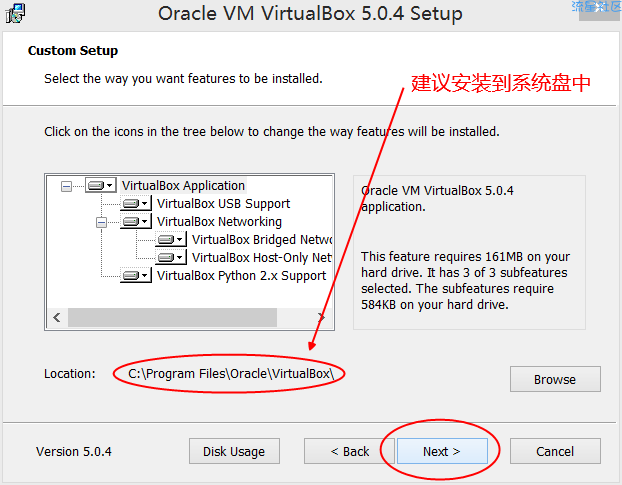622x485 pixels.
Task: Open VirtualBox USB Support drive icon dropdown
Action: pyautogui.click(x=136, y=203)
